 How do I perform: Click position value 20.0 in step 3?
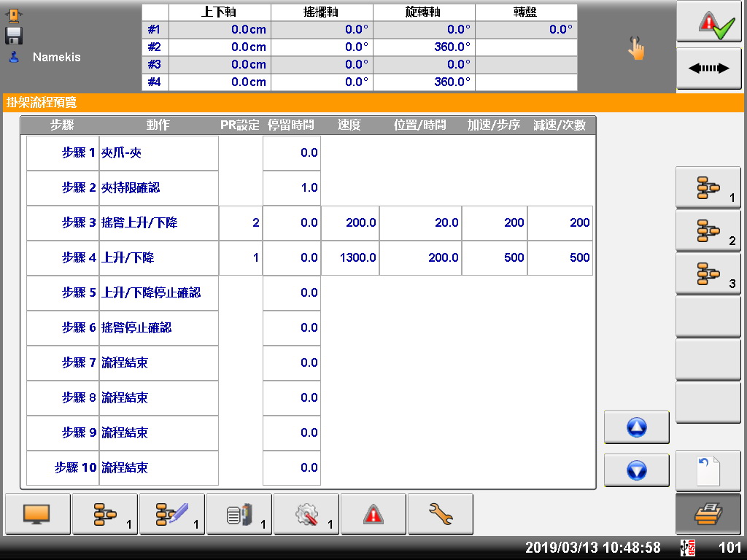coord(420,223)
